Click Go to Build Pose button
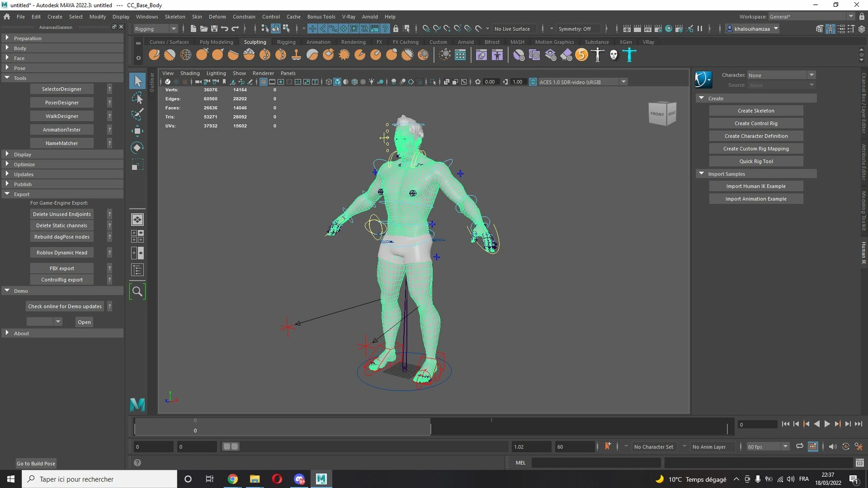Viewport: 868px width, 488px height. point(36,463)
